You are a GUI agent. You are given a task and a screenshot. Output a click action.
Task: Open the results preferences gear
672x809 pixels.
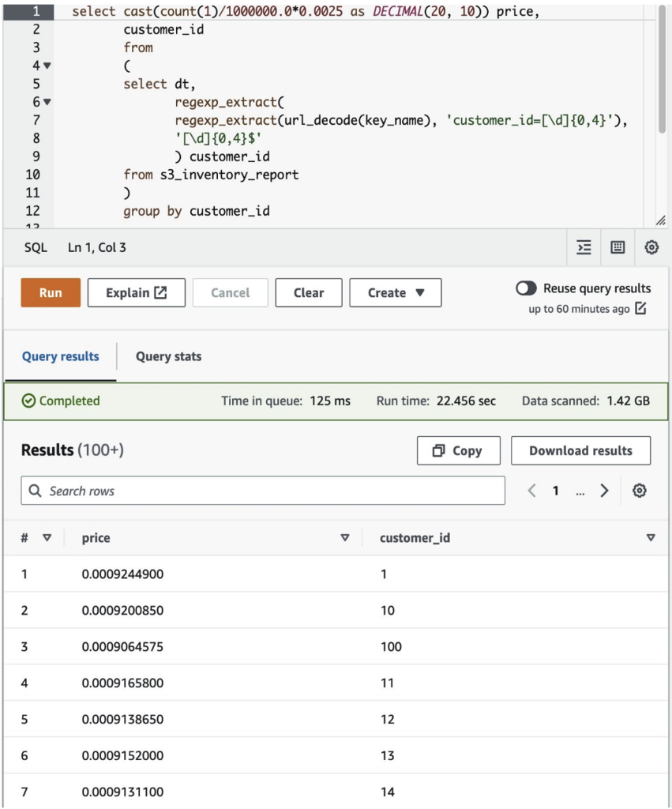coord(639,491)
